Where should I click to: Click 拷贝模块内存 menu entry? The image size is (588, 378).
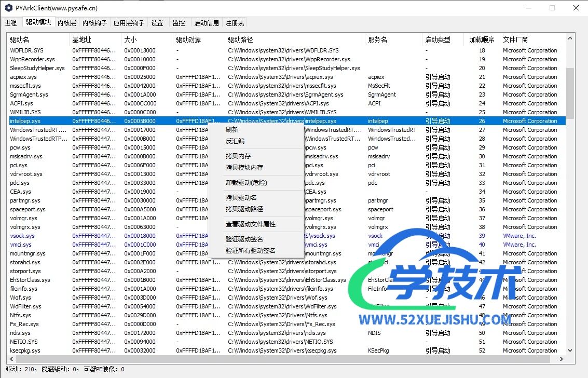point(244,168)
